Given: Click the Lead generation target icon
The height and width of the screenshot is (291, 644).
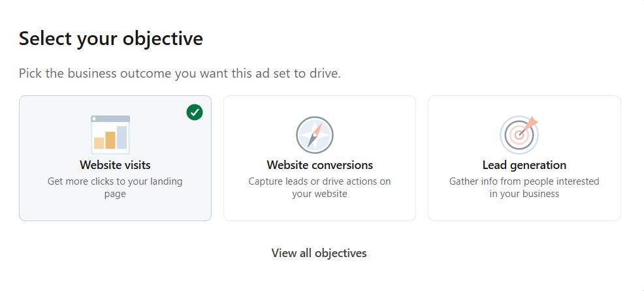Looking at the screenshot, I should click(519, 134).
